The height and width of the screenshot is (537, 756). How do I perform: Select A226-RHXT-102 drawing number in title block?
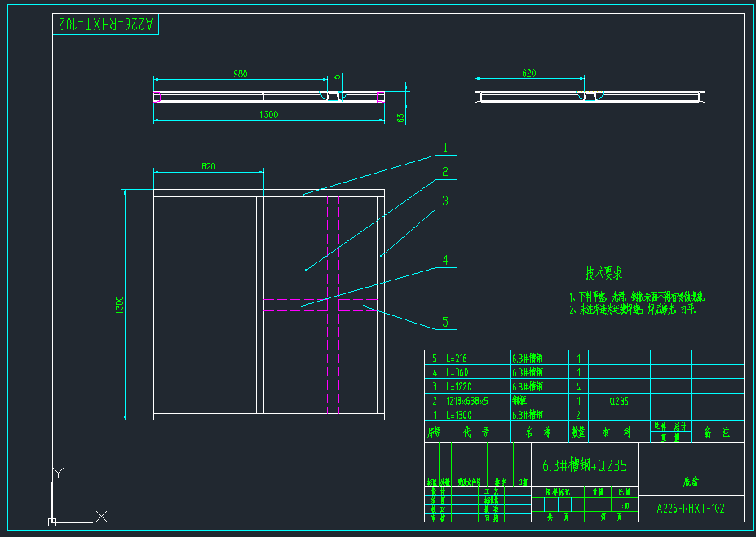691,508
